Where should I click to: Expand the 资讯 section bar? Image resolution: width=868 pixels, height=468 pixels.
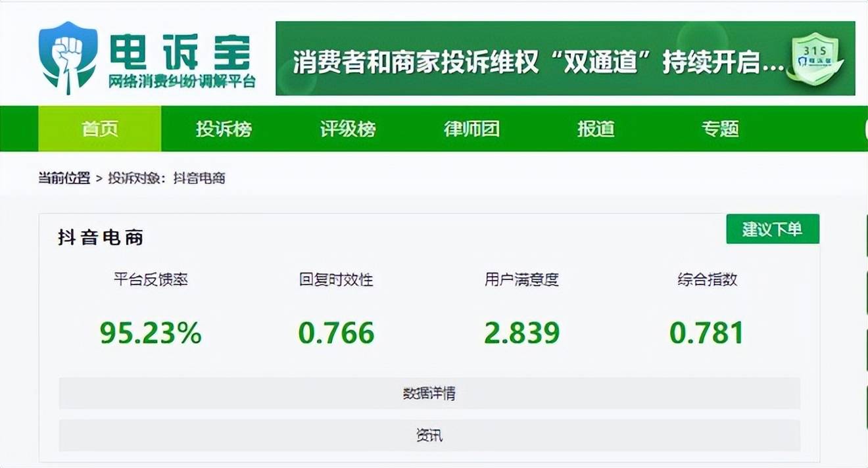tap(429, 435)
